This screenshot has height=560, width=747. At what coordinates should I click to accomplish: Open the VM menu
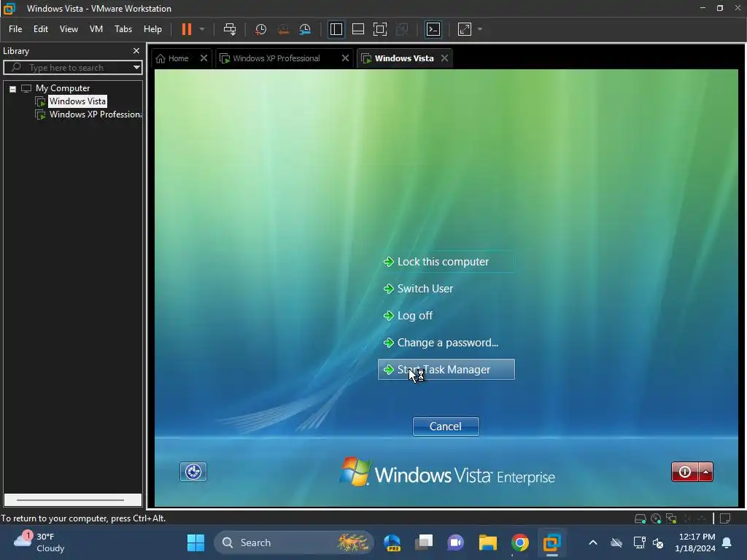click(96, 29)
